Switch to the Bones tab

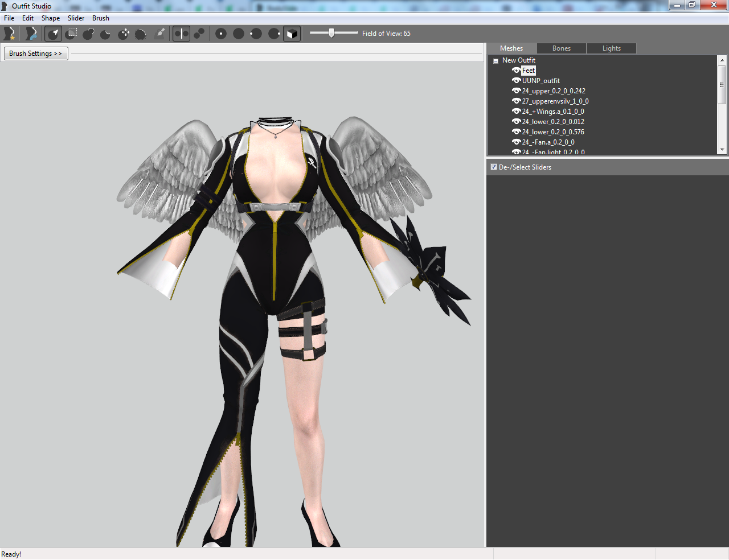pos(562,48)
